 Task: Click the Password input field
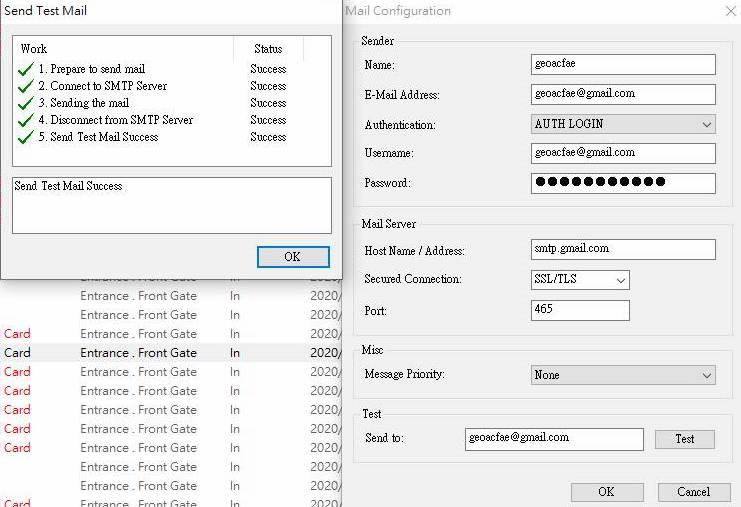[623, 183]
